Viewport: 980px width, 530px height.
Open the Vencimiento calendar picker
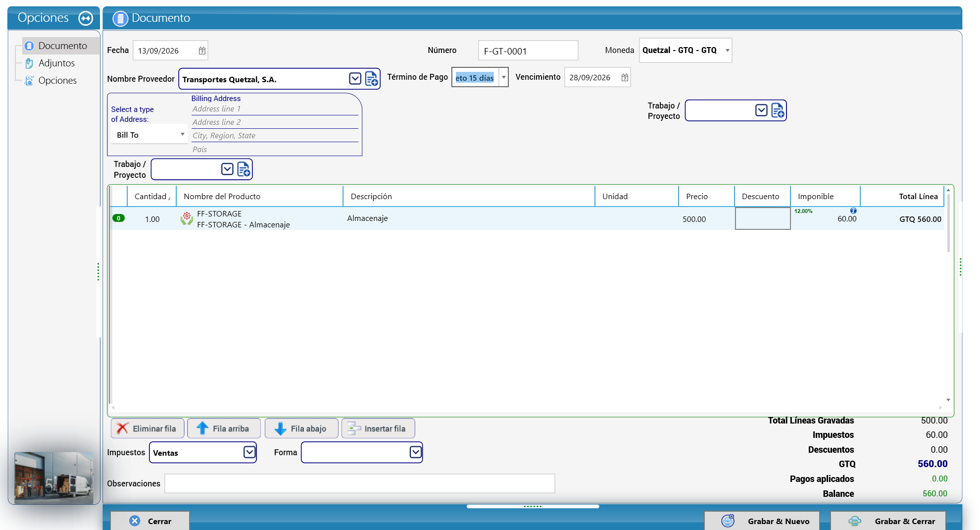click(x=625, y=77)
